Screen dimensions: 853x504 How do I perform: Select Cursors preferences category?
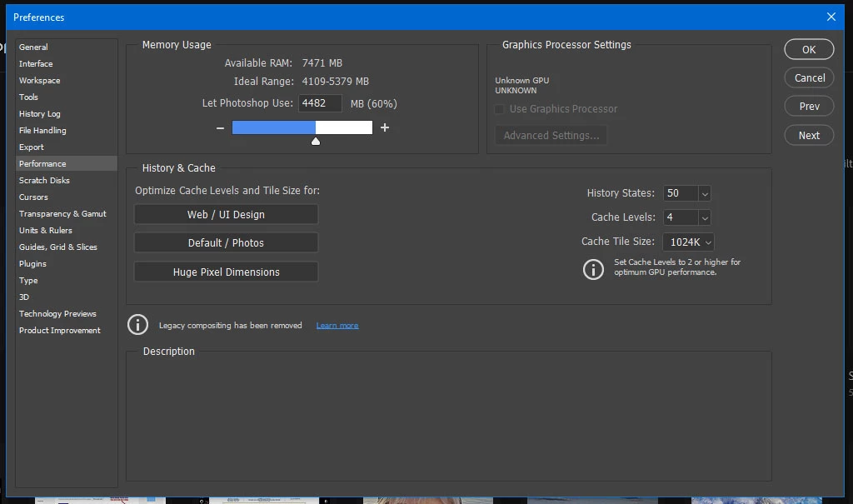coord(67,197)
